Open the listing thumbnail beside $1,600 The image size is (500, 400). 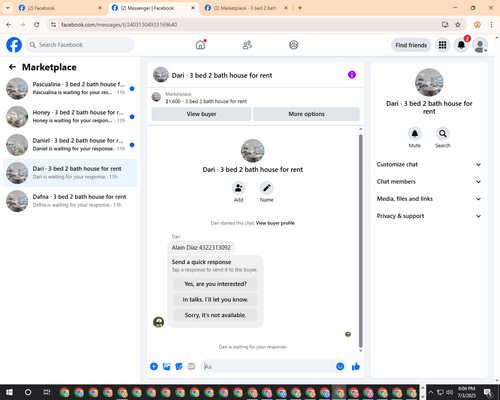pos(156,97)
